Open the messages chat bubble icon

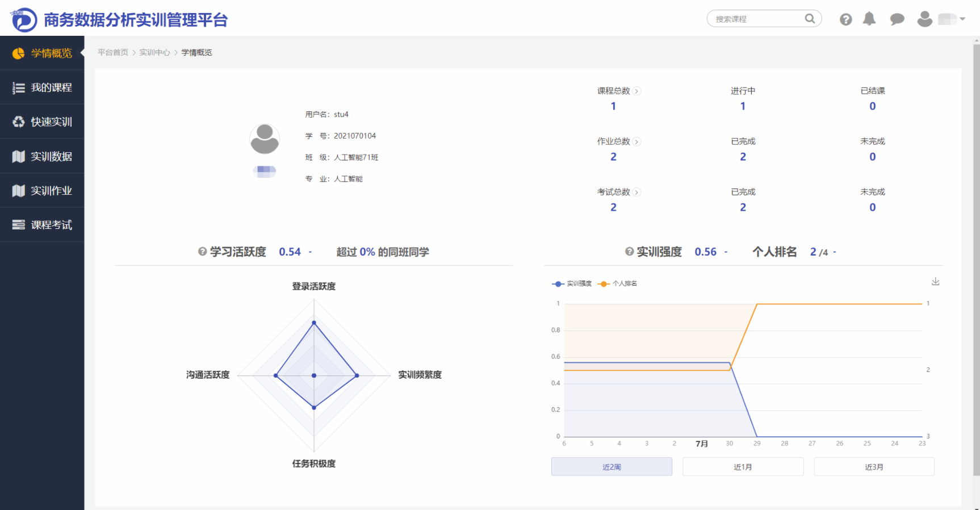click(x=897, y=19)
